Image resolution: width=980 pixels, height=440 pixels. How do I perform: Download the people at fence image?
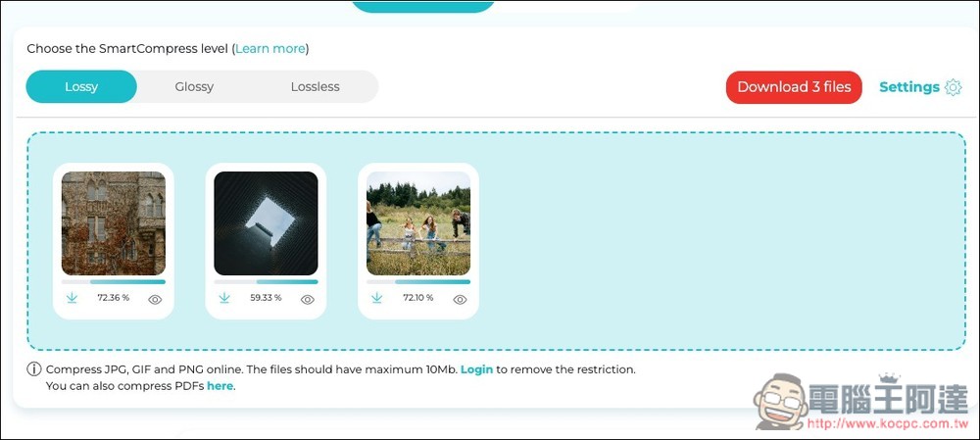point(377,299)
